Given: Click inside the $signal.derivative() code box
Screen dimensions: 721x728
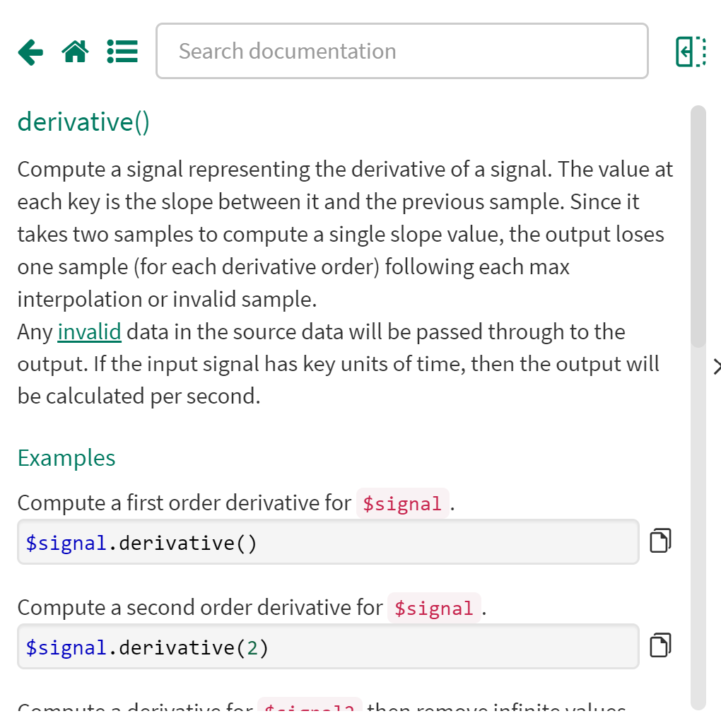Looking at the screenshot, I should tap(328, 542).
